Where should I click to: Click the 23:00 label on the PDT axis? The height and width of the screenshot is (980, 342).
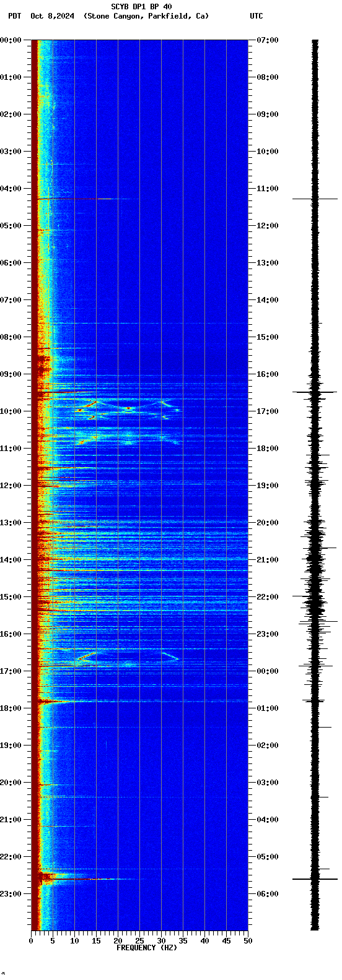pyautogui.click(x=11, y=894)
